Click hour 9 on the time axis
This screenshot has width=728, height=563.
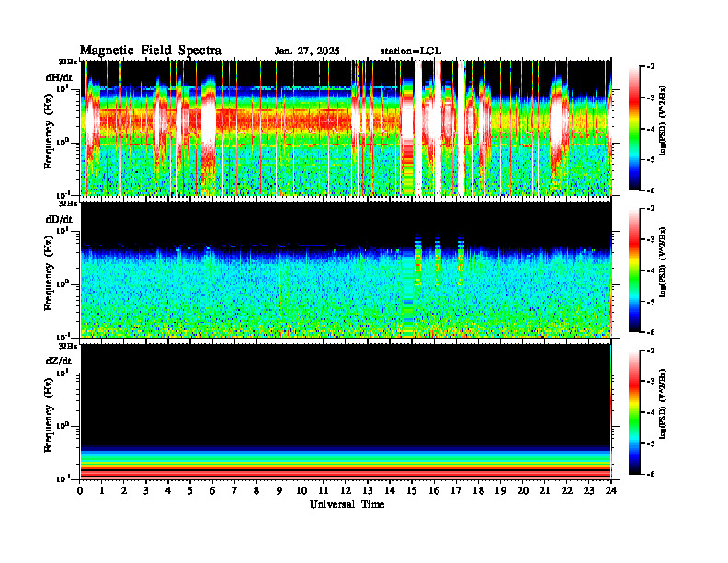pos(279,490)
